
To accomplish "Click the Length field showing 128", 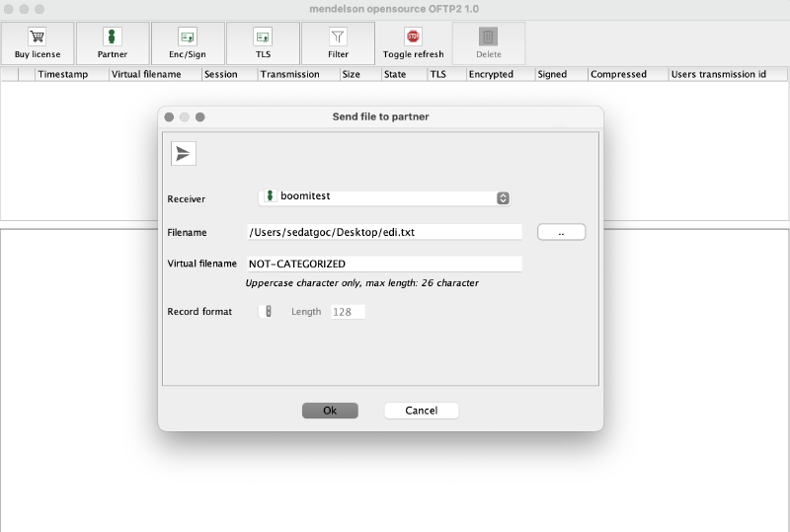I will point(348,312).
